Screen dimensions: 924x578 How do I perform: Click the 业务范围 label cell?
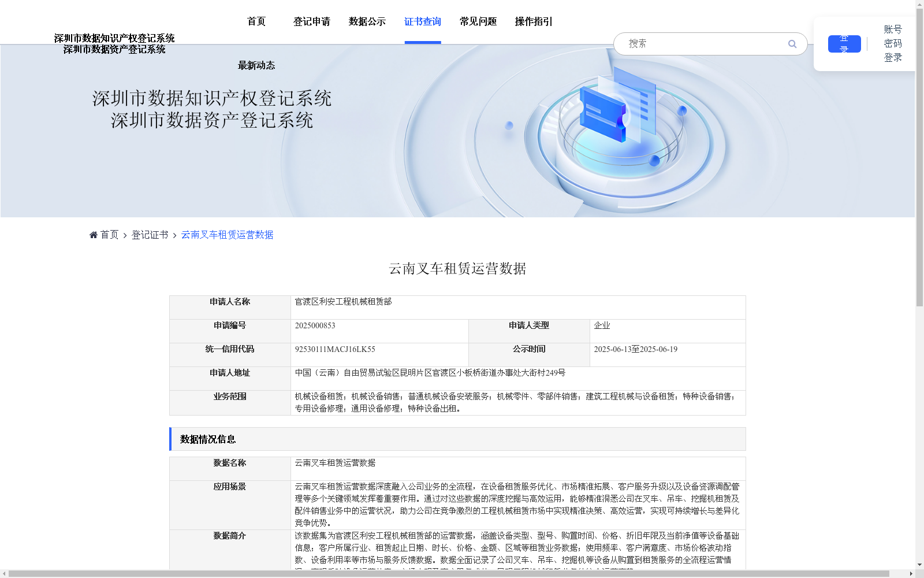click(230, 403)
